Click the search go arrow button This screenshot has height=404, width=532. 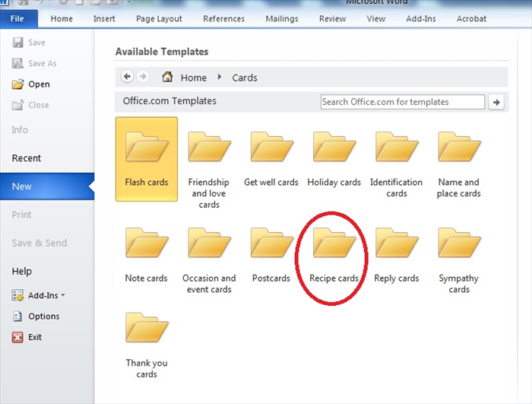496,102
